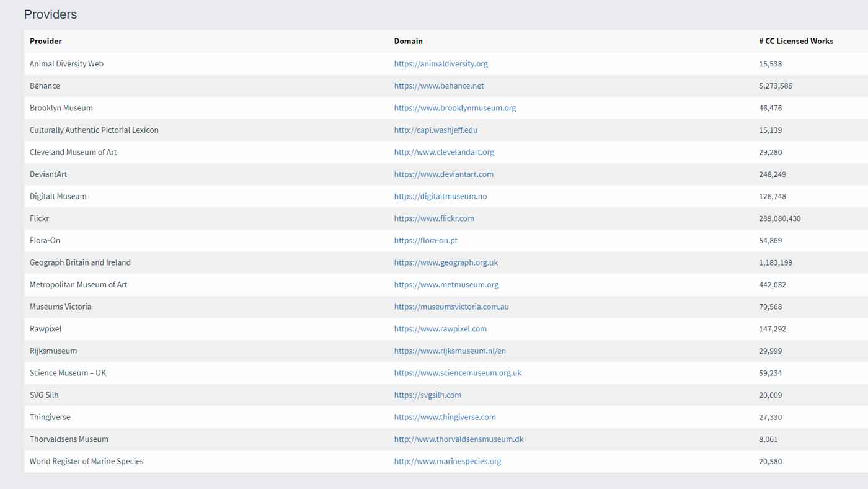Open thorvaldsensmuseum.dk link
This screenshot has height=489, width=868.
(459, 439)
